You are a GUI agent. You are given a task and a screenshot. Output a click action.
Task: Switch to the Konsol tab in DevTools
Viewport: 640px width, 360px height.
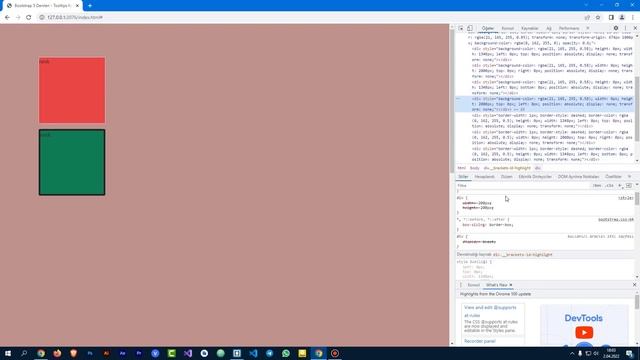508,28
